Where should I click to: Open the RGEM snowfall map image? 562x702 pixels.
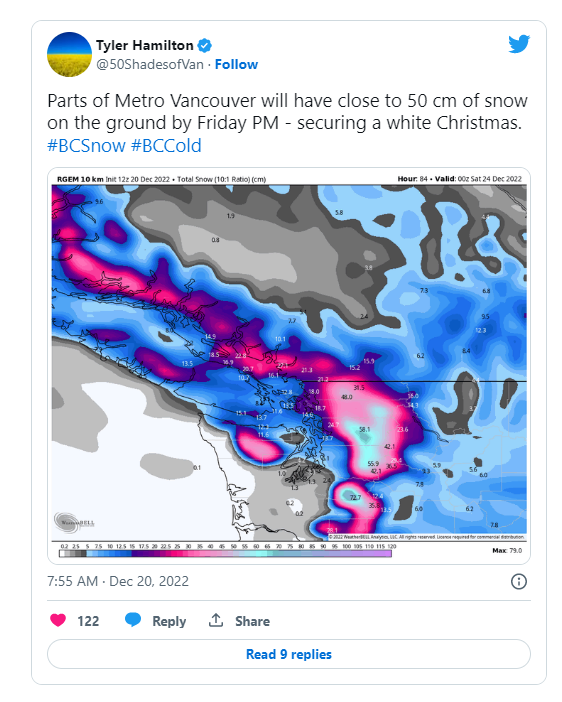[289, 366]
